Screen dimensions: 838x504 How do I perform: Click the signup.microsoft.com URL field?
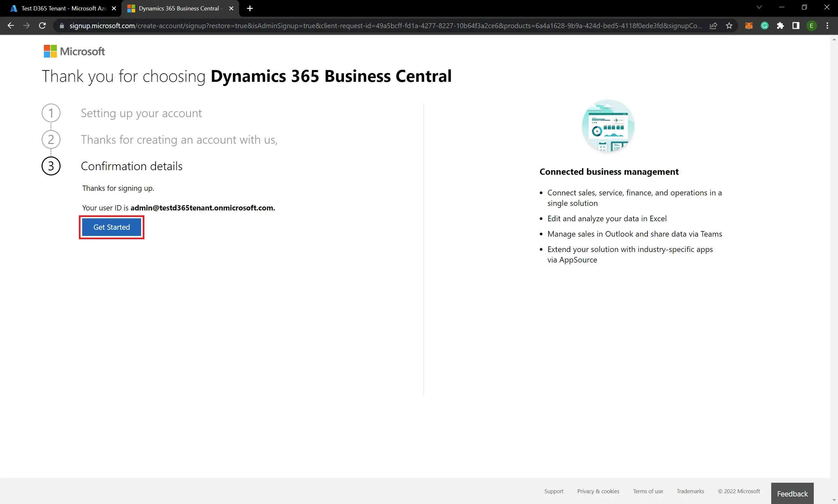[385, 26]
